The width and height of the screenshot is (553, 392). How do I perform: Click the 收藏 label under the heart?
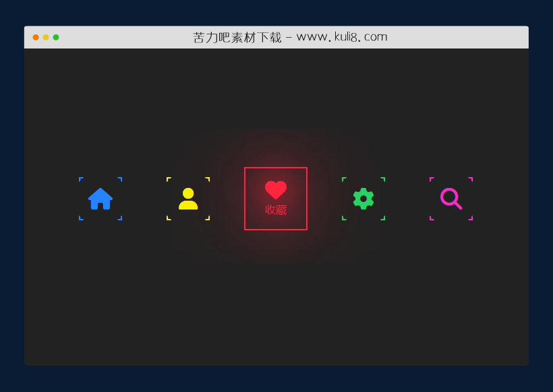[x=276, y=210]
